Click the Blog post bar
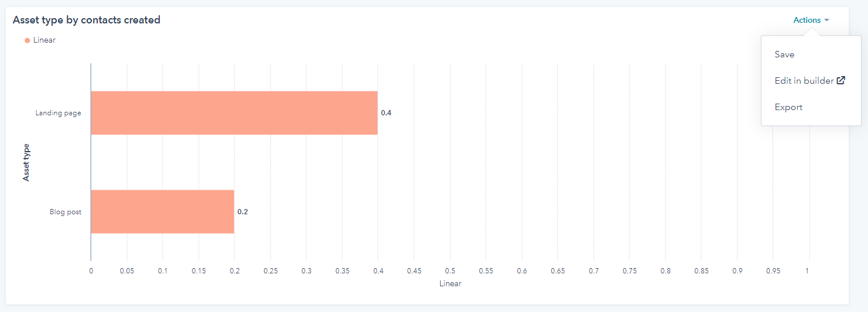Image resolution: width=868 pixels, height=312 pixels. click(163, 212)
